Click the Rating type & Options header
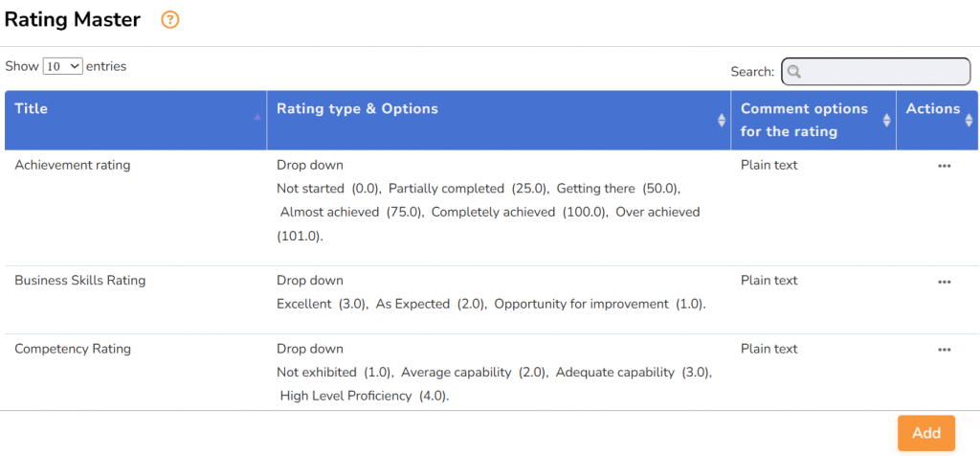 (357, 109)
